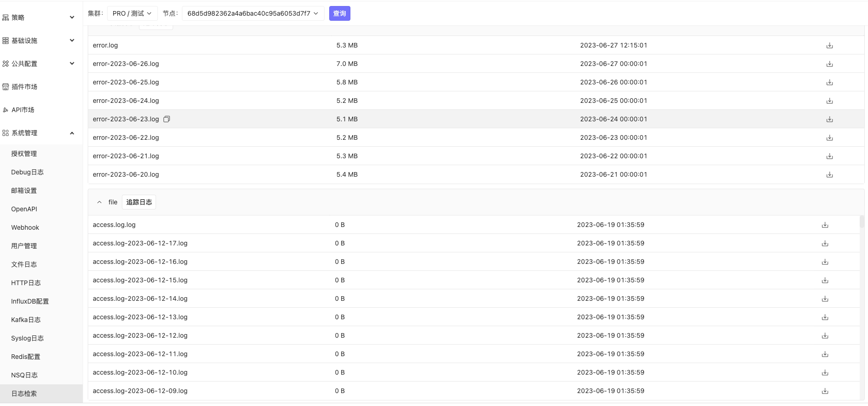This screenshot has height=406, width=868.
Task: Collapse the 系统管理 menu chevron
Action: [x=72, y=133]
